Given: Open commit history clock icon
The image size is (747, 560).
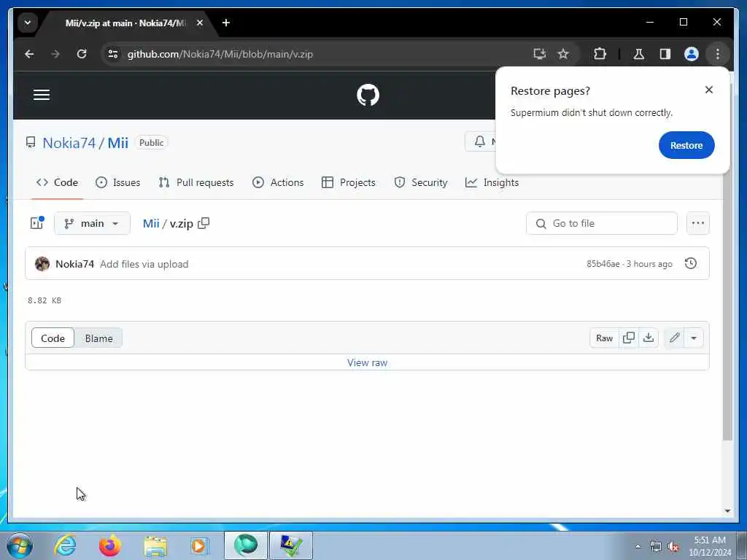Looking at the screenshot, I should coord(690,263).
